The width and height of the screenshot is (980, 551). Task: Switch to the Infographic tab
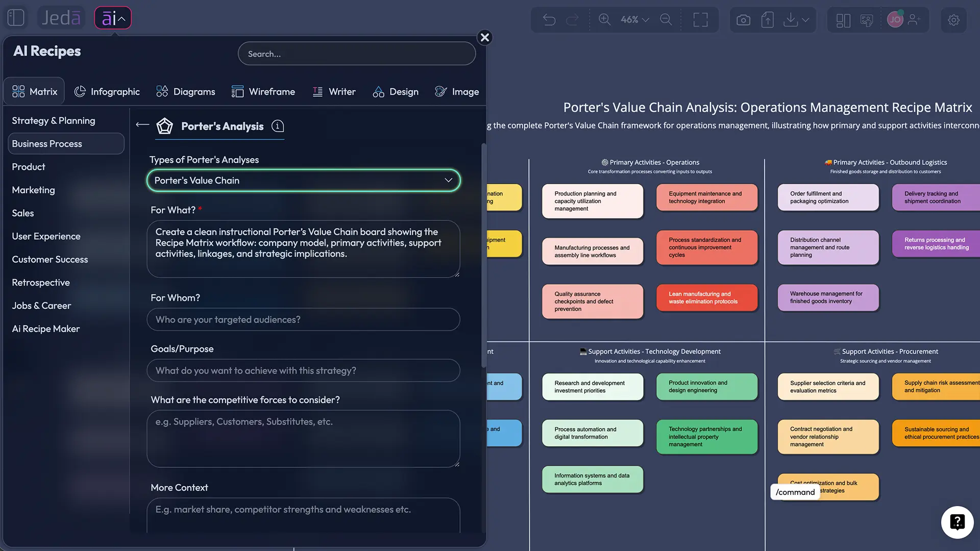[x=107, y=91]
